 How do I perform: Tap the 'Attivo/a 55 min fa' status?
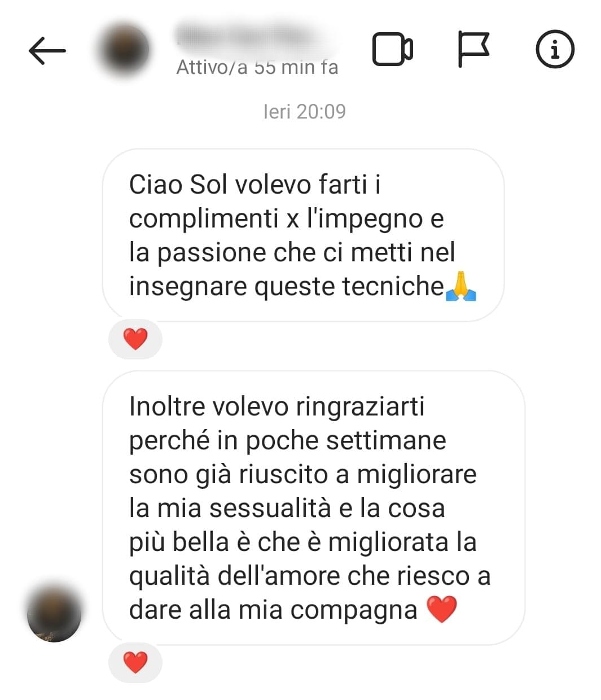click(x=257, y=68)
